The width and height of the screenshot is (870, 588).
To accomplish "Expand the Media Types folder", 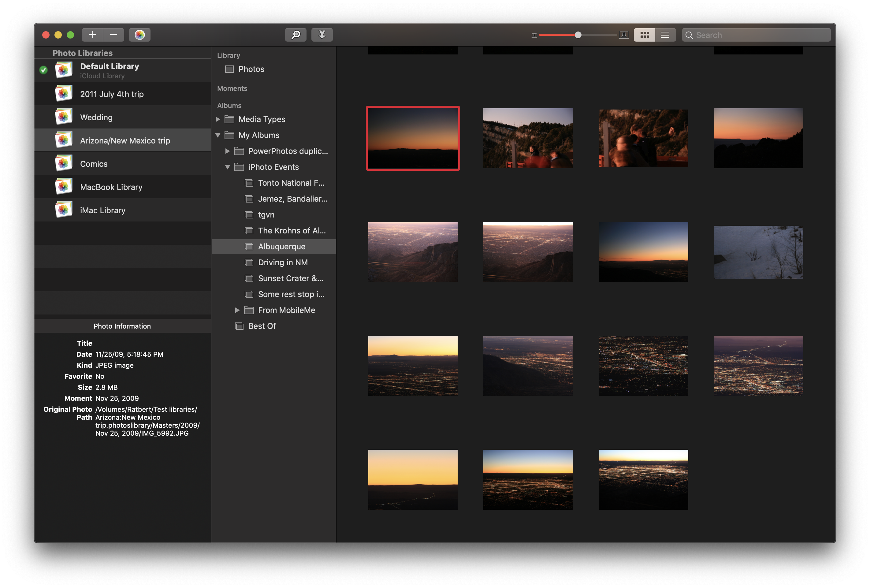I will pyautogui.click(x=217, y=119).
